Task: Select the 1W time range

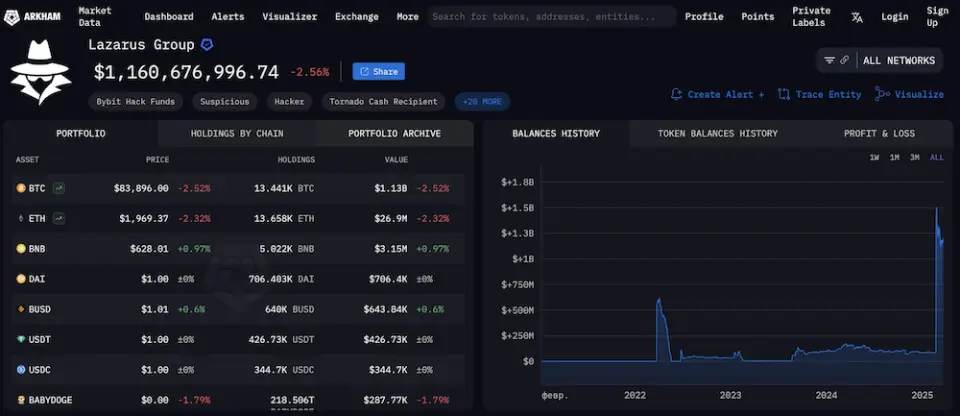Action: click(874, 157)
